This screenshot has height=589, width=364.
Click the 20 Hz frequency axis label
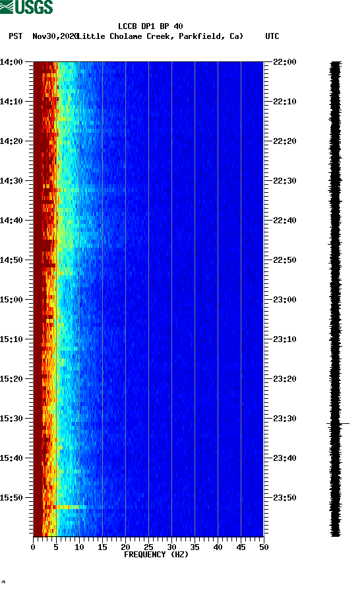(125, 547)
